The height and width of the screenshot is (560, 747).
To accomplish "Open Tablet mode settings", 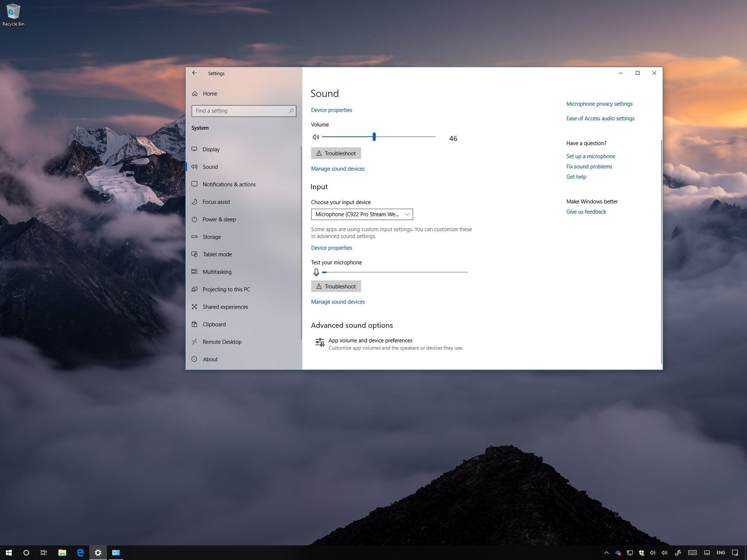I will [x=217, y=254].
